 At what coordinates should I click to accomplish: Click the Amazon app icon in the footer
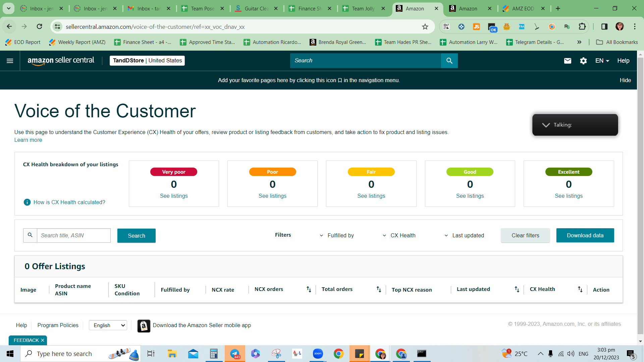click(144, 326)
